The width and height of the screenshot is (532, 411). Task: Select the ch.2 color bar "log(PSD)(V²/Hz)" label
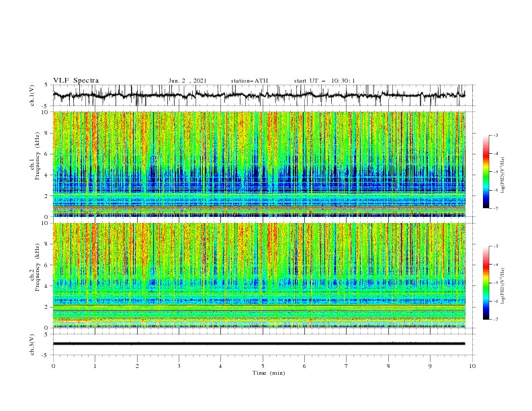(503, 286)
